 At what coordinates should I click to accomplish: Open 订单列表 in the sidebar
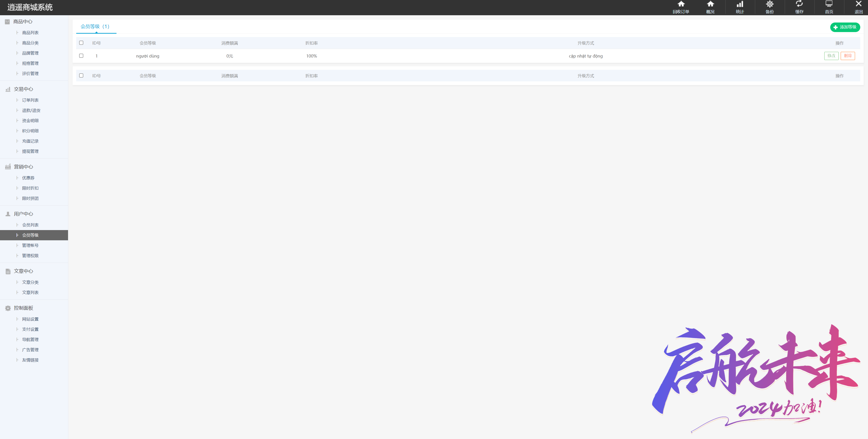coord(30,100)
